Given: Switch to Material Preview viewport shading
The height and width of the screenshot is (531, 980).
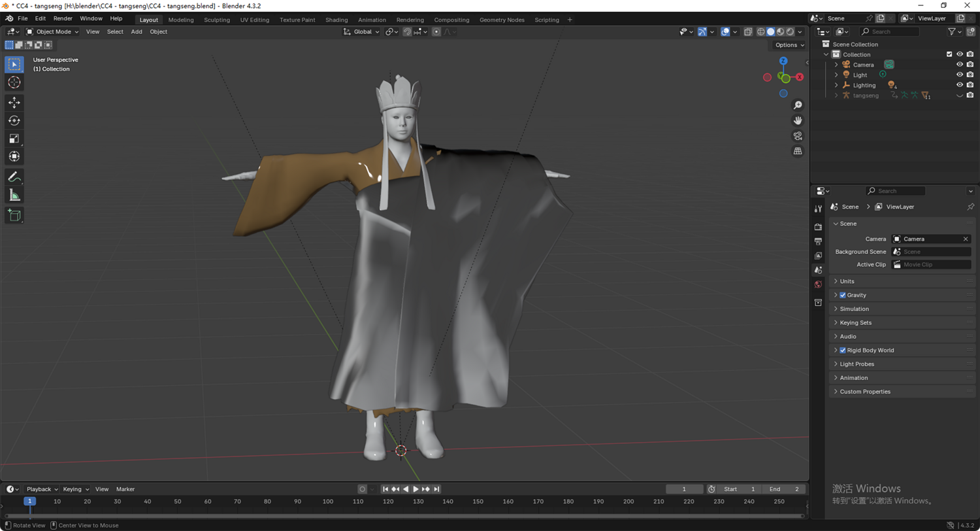Looking at the screenshot, I should (780, 31).
